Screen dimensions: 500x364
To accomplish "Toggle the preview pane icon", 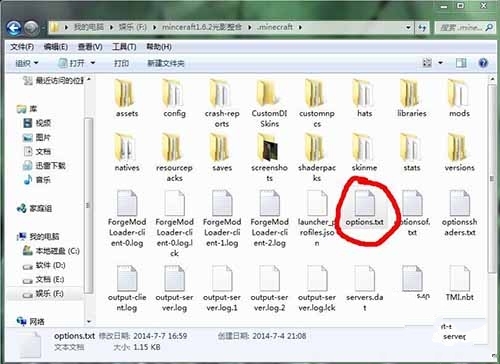I will (x=461, y=63).
